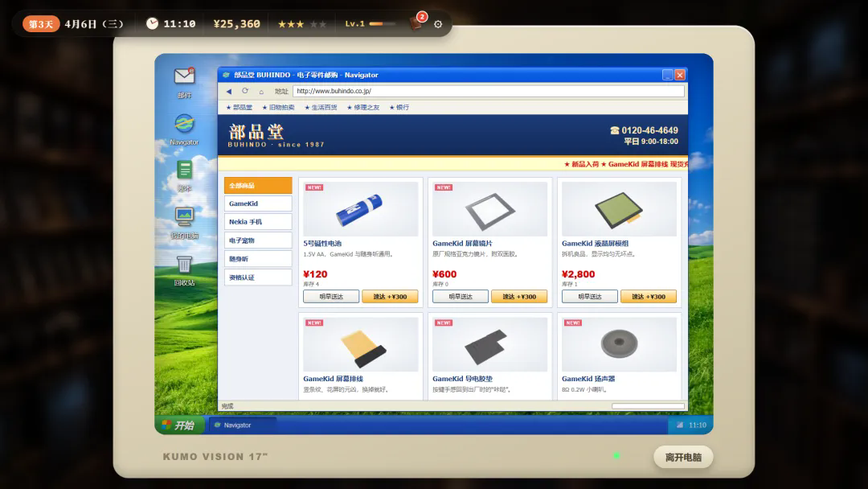Order 5号碱性电池 with 明早送达
Viewport: 868px width, 489px height.
tap(331, 297)
